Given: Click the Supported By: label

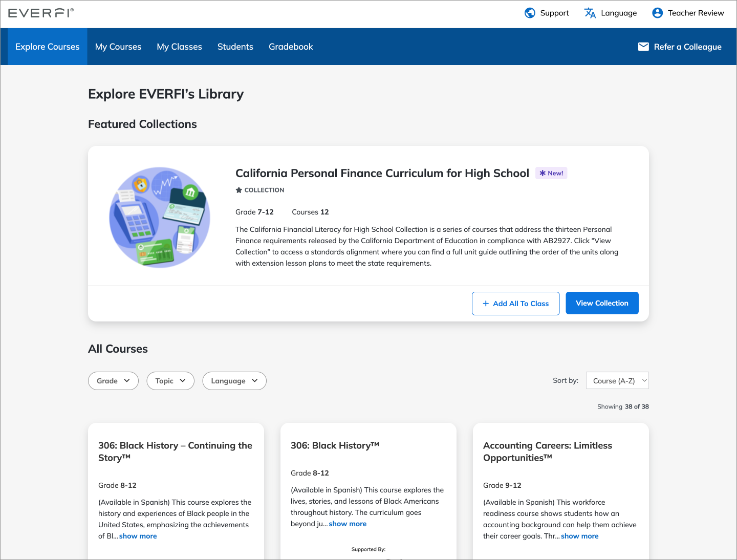Looking at the screenshot, I should pyautogui.click(x=368, y=549).
